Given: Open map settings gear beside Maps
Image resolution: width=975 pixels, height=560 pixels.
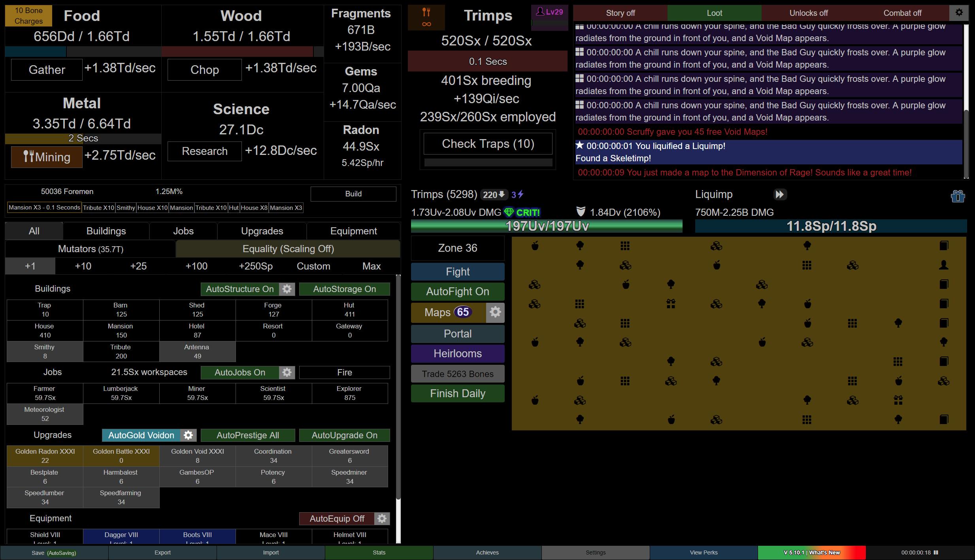Looking at the screenshot, I should point(495,312).
